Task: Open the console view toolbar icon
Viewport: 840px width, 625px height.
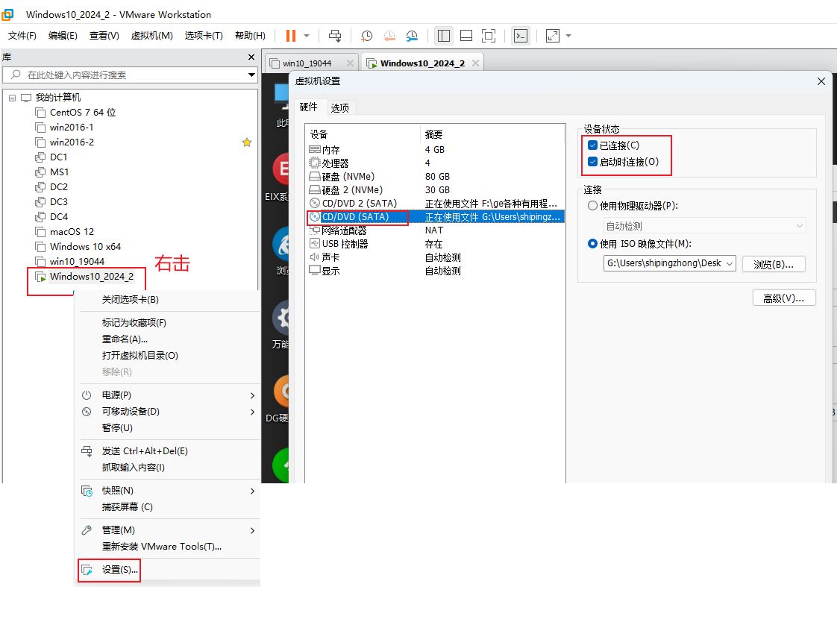Action: click(521, 36)
